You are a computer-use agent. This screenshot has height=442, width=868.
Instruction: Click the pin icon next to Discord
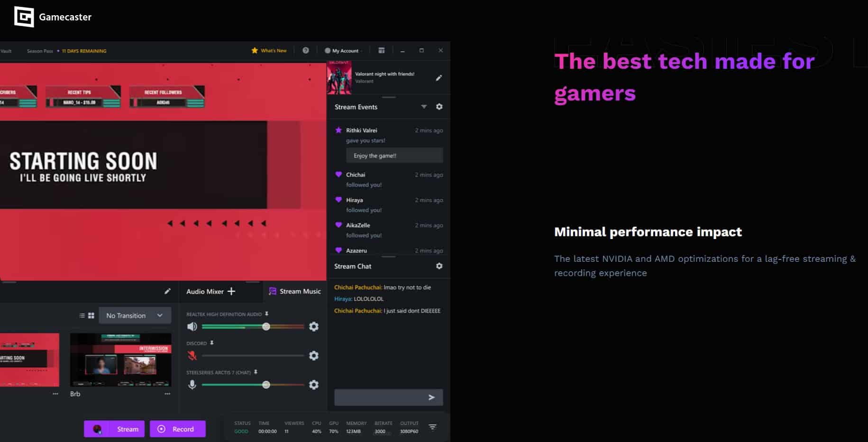click(x=212, y=343)
